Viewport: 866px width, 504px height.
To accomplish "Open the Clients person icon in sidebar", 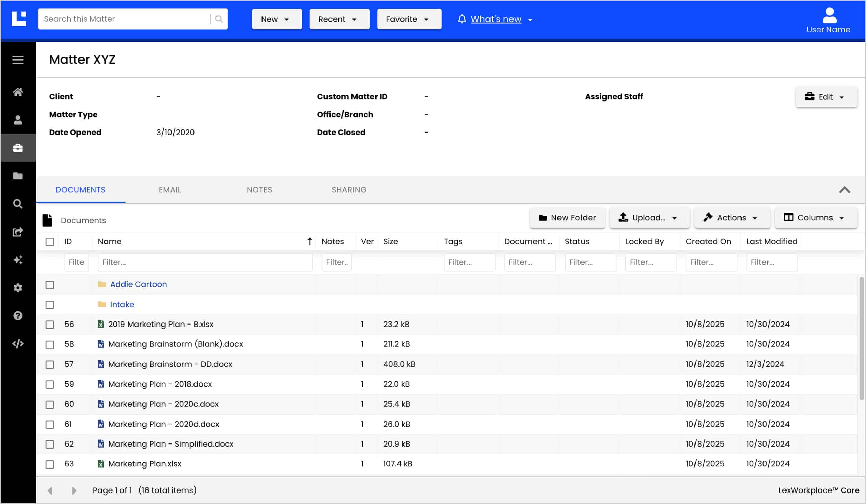I will (18, 120).
